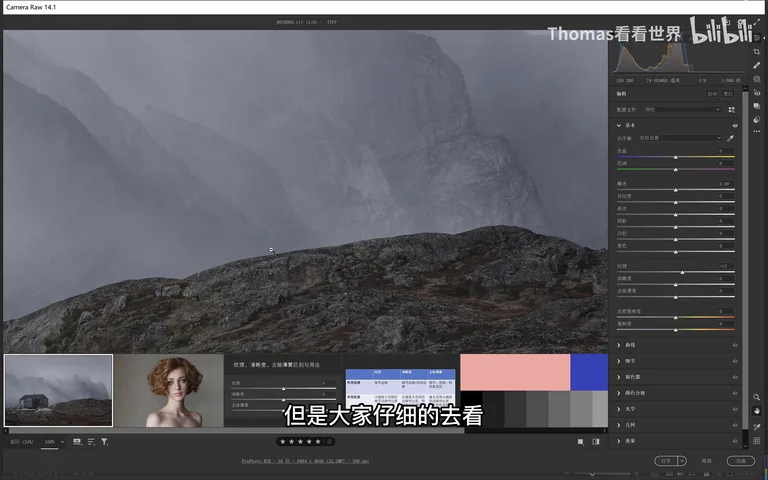Open the Presets panel icon
Screen dimensions: 768x480
(x=757, y=119)
